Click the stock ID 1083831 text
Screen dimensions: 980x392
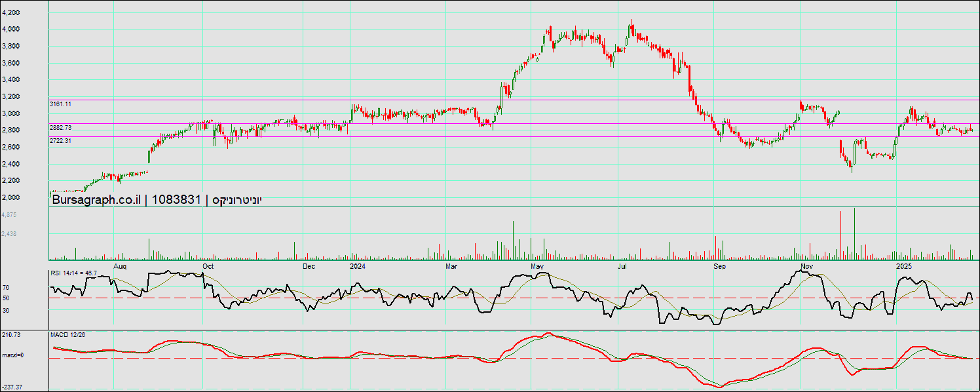176,201
